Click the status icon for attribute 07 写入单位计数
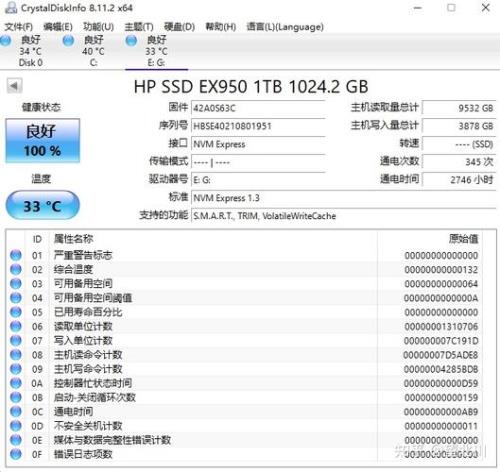Image resolution: width=500 pixels, height=472 pixels. (16, 340)
